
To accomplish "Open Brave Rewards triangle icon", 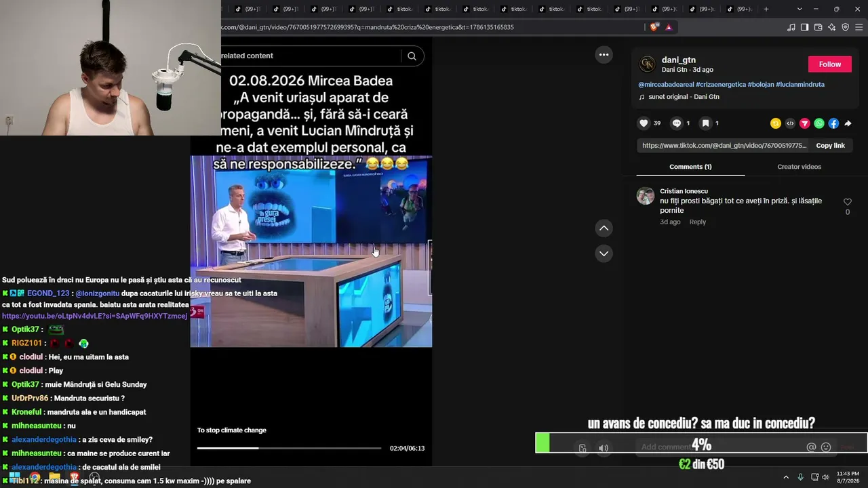I will [x=669, y=27].
